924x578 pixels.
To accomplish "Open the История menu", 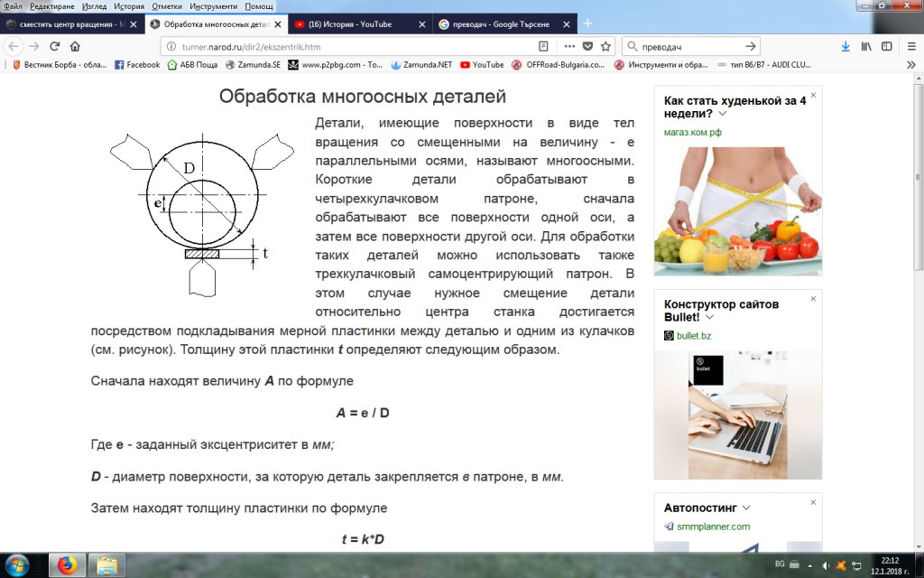I will (128, 6).
